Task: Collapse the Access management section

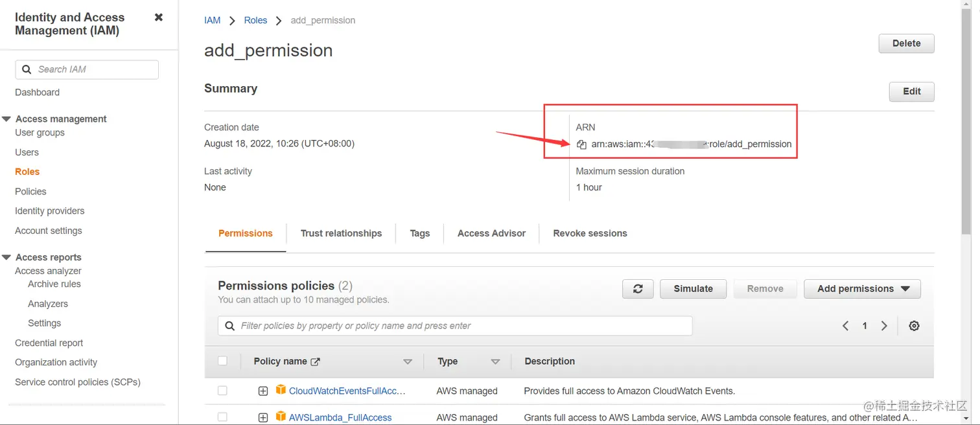Action: [7, 119]
